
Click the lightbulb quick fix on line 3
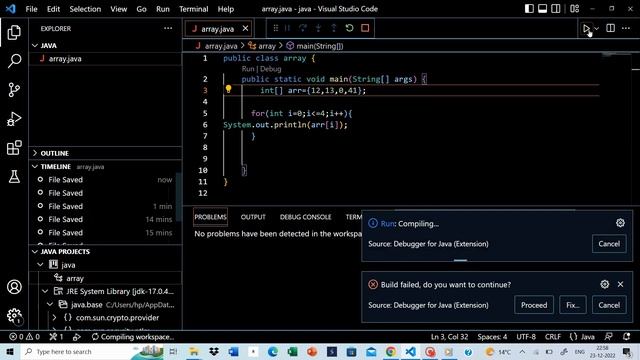[x=228, y=89]
